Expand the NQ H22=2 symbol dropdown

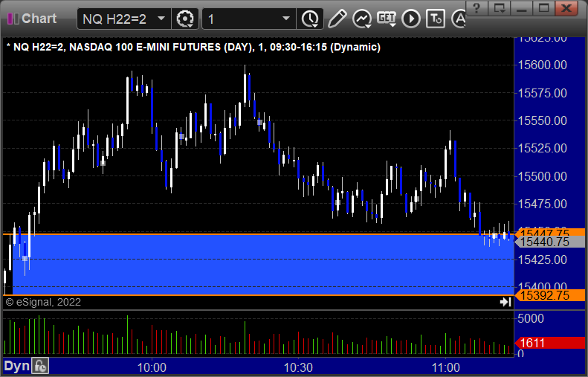coord(161,19)
